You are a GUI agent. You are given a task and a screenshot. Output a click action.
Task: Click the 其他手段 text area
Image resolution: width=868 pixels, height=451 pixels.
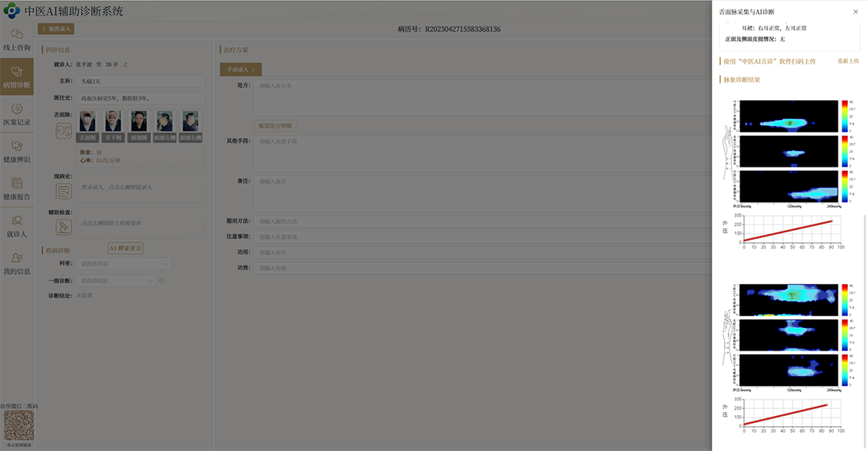[483, 153]
